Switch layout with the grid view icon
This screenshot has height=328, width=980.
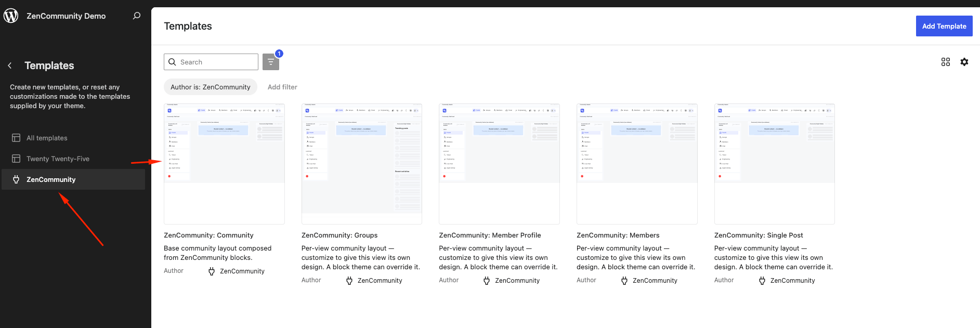click(x=946, y=62)
